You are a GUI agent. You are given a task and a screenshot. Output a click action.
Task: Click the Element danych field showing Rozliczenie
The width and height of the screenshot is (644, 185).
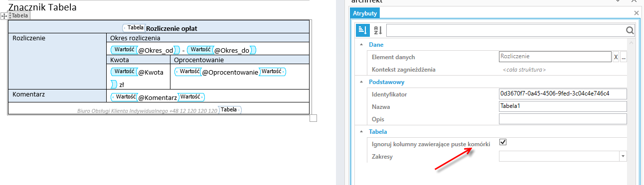coord(555,57)
